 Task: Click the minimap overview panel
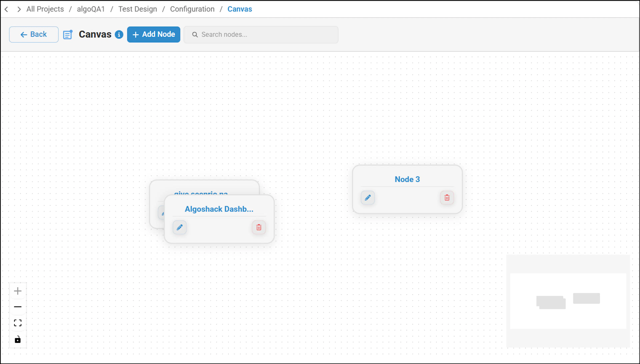(568, 301)
